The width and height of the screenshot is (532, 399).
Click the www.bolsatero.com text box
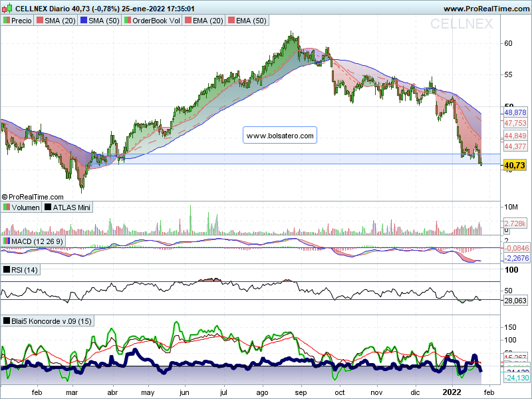coord(280,136)
